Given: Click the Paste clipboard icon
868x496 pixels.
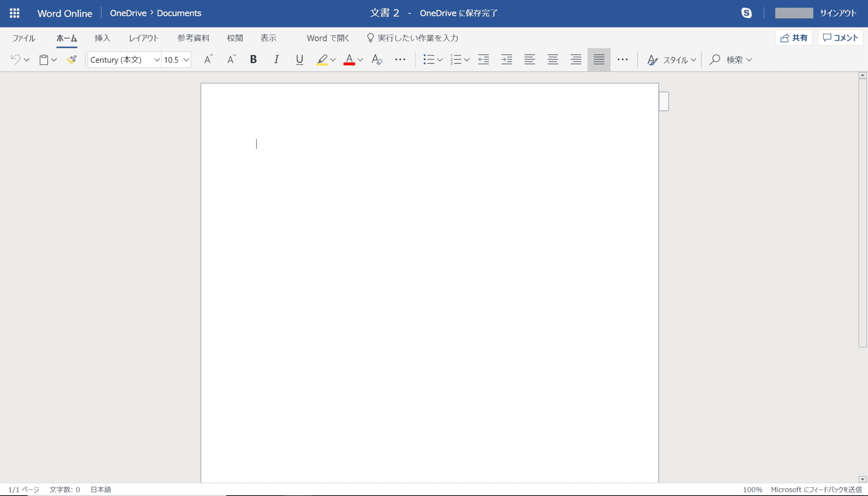Looking at the screenshot, I should 44,59.
